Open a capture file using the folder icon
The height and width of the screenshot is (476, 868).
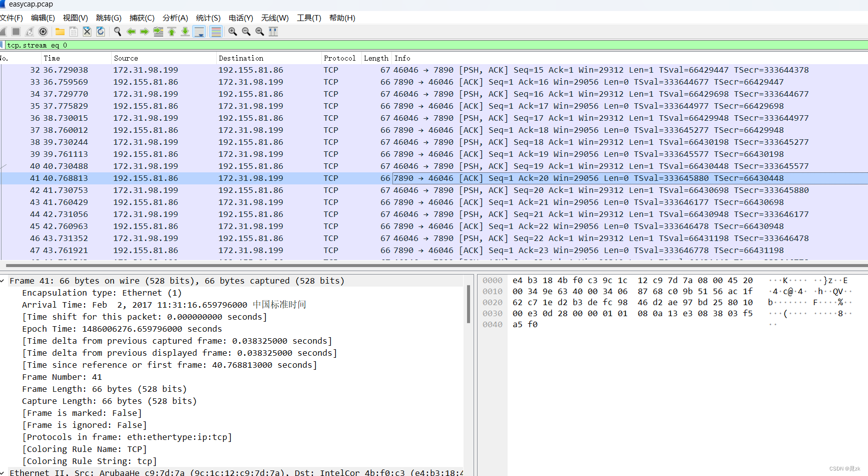(60, 31)
